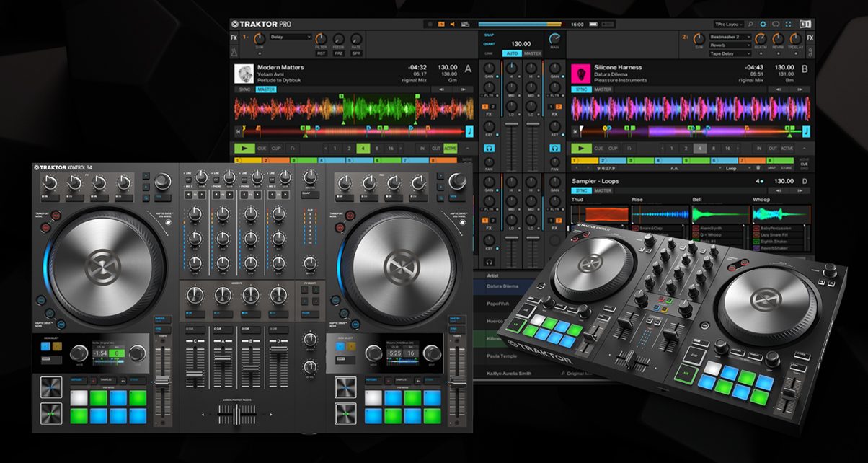Open the search magnifier icon in the header
Screen dimensions: 868x463
click(750, 25)
